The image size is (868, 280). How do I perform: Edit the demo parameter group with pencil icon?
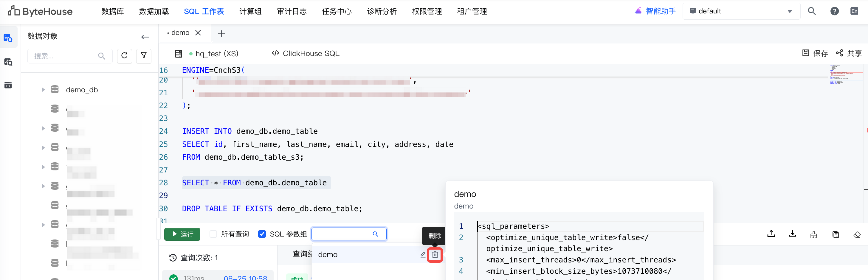tap(423, 255)
